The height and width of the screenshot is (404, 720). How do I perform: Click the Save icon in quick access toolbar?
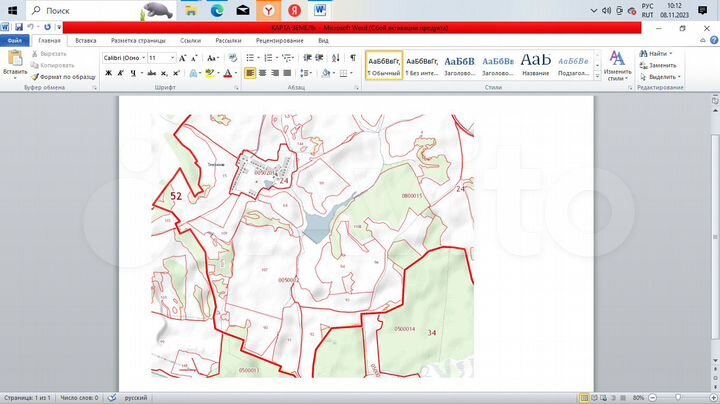coord(19,27)
